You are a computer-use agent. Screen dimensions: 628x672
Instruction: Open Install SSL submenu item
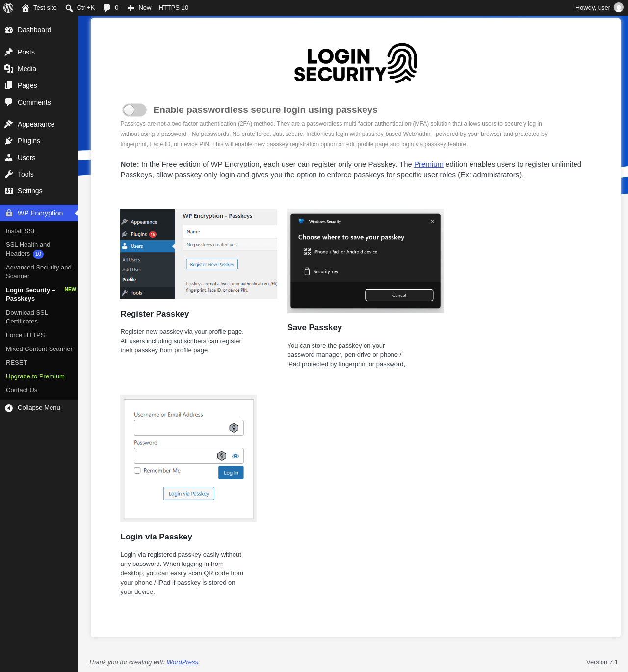click(x=21, y=231)
